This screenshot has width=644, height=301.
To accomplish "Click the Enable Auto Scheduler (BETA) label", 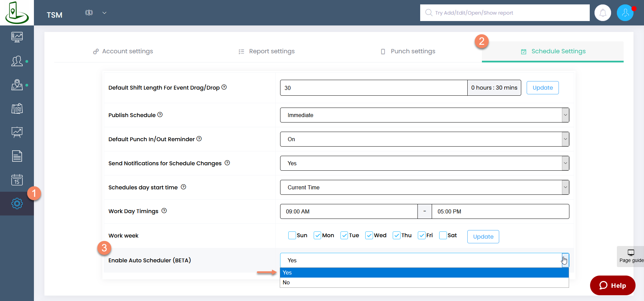I will click(x=150, y=260).
